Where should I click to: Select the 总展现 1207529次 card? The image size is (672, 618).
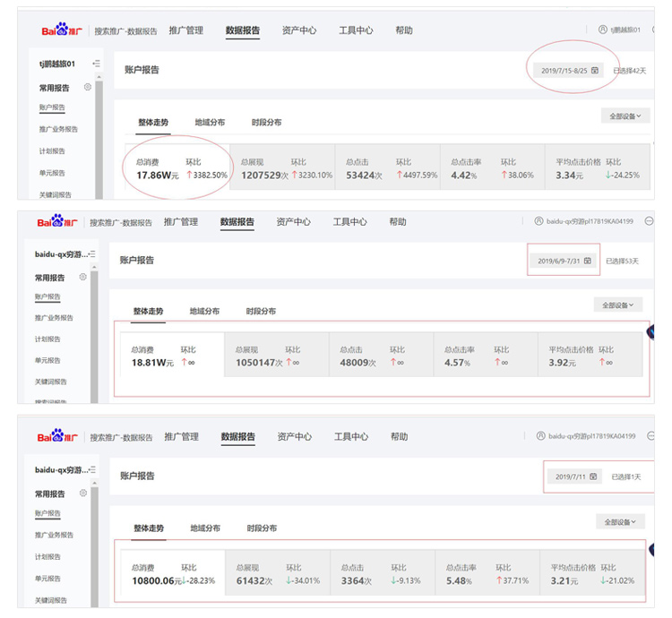point(282,167)
